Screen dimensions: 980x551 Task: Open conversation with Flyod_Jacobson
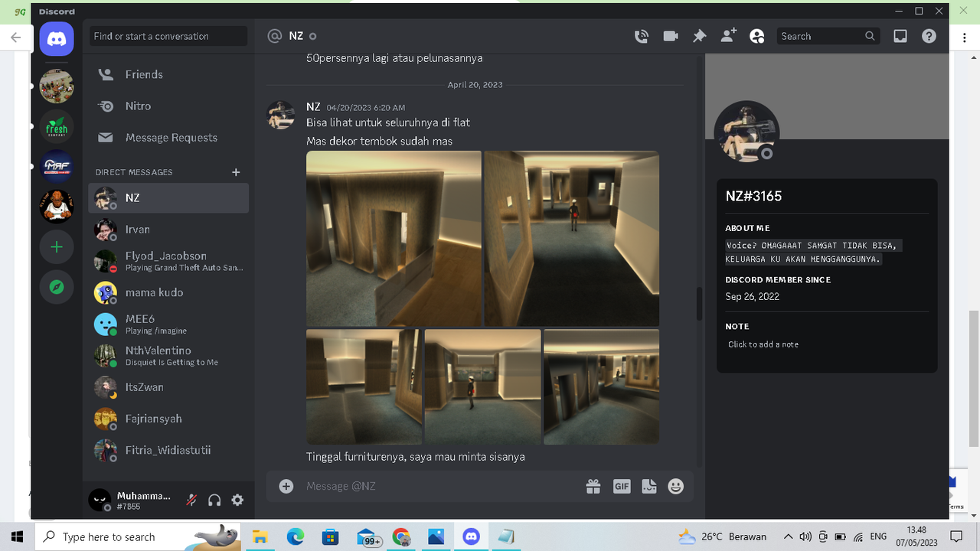click(168, 261)
